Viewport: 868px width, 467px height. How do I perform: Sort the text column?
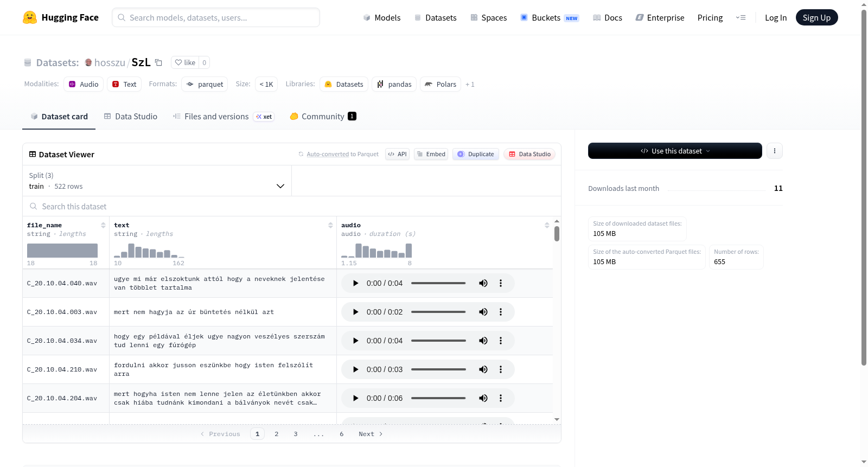330,225
